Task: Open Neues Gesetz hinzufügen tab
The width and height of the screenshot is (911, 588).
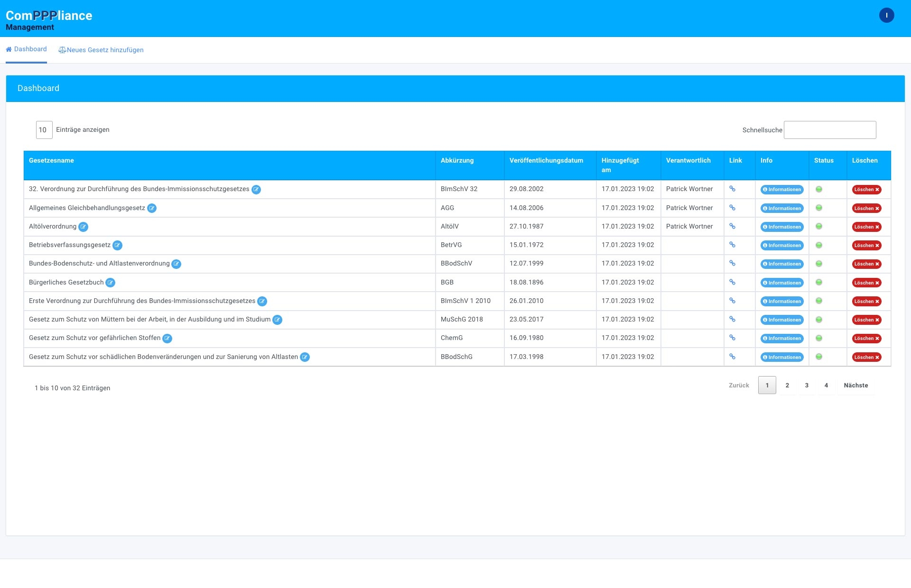Action: pyautogui.click(x=101, y=50)
